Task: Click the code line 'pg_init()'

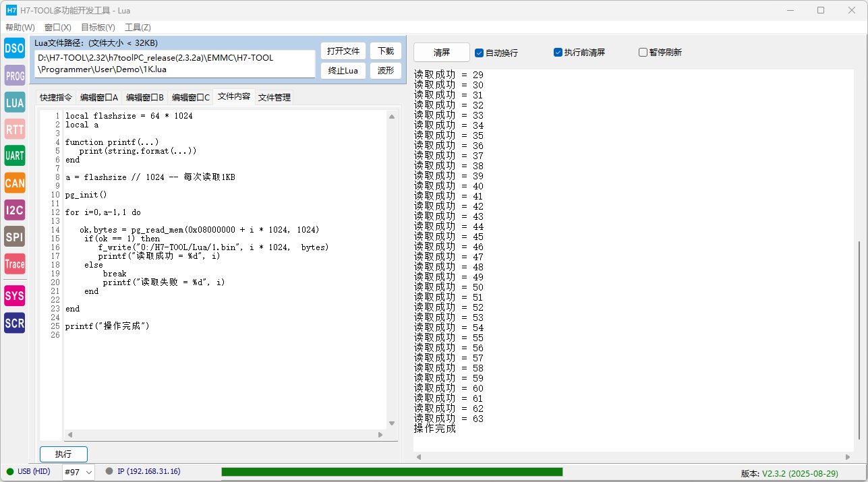Action: coord(86,195)
